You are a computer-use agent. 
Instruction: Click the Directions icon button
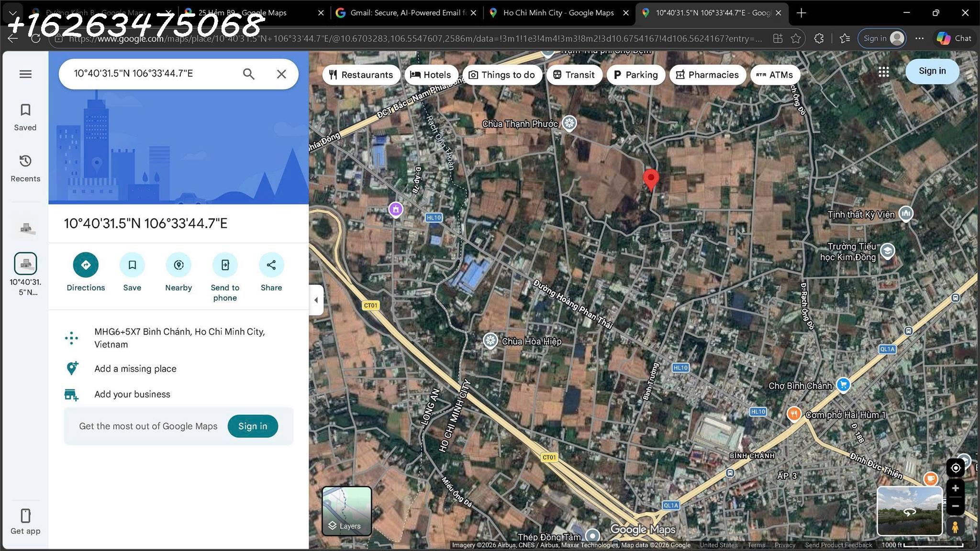[x=86, y=265]
